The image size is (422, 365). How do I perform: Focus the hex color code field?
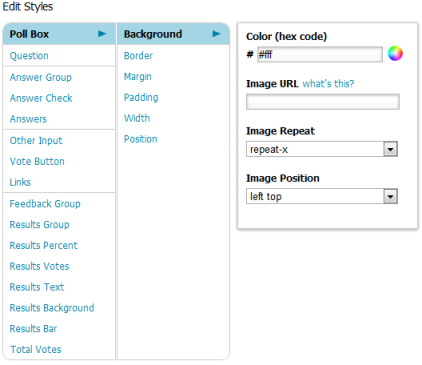coord(320,54)
